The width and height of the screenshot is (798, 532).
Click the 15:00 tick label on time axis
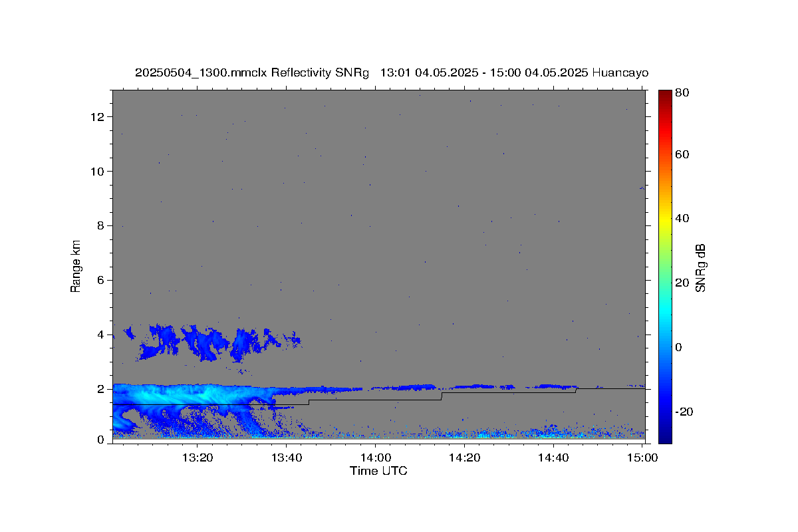[642, 458]
